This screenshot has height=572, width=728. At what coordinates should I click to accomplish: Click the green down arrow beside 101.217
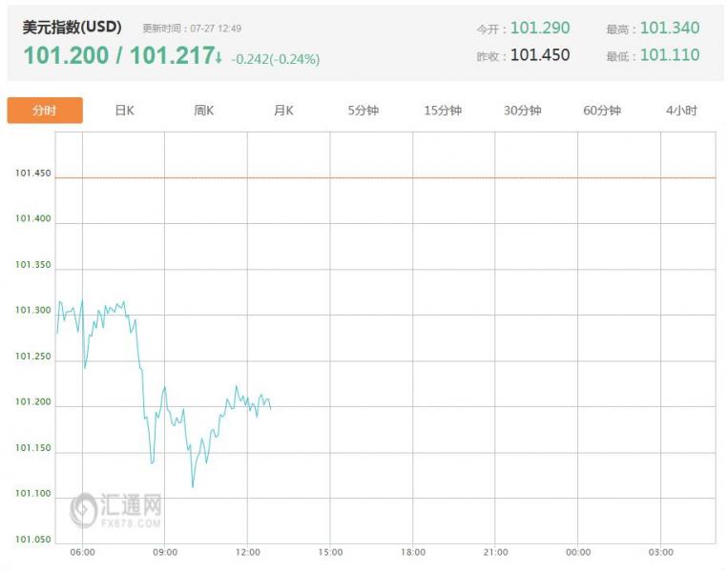218,57
